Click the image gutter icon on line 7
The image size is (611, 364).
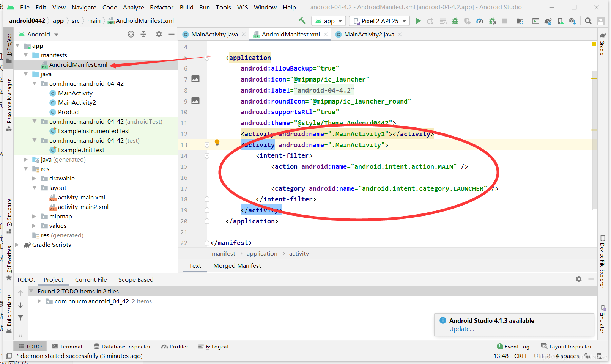coord(195,79)
